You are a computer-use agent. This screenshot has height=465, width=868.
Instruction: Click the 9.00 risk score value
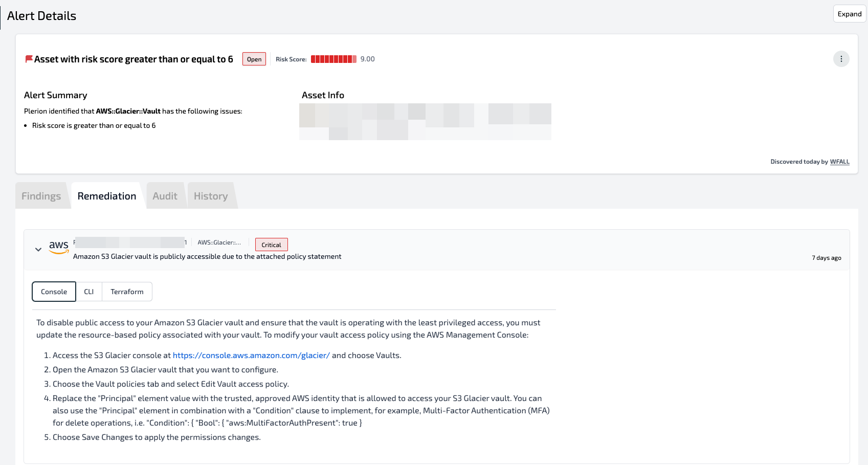pyautogui.click(x=367, y=59)
